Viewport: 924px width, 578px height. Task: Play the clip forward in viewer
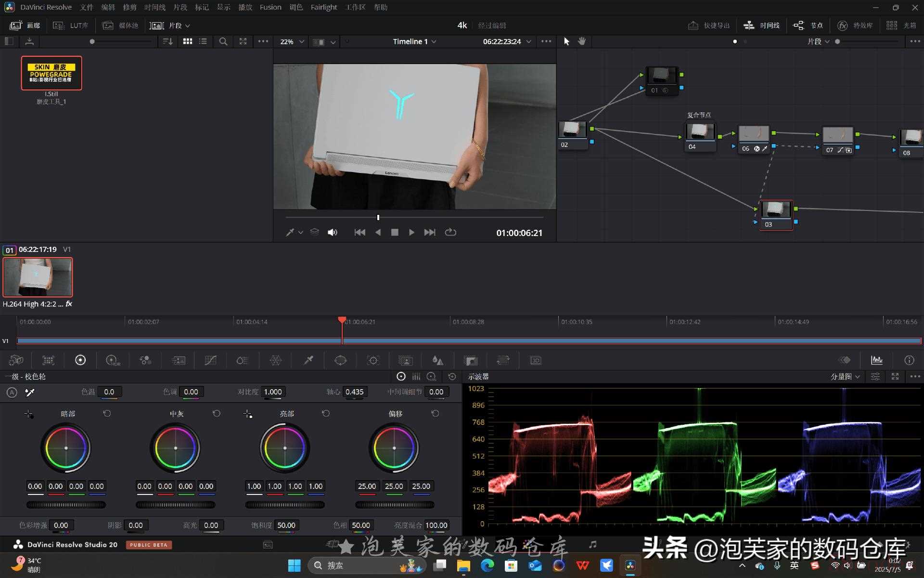(411, 232)
